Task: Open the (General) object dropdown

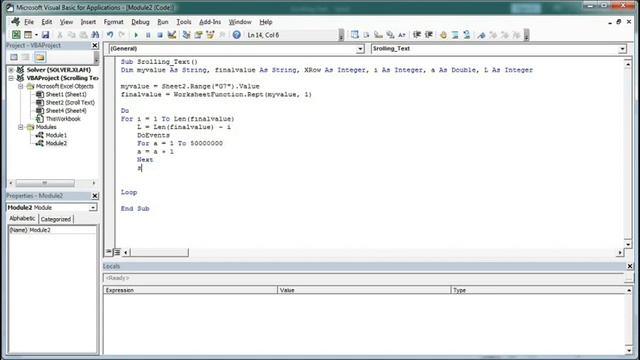Action: pos(360,49)
